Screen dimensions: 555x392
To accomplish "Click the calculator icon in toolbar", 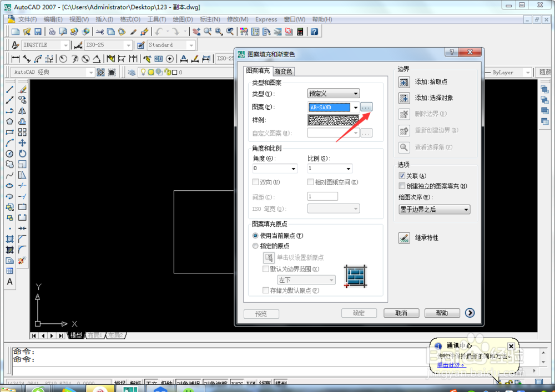I will pos(300,32).
